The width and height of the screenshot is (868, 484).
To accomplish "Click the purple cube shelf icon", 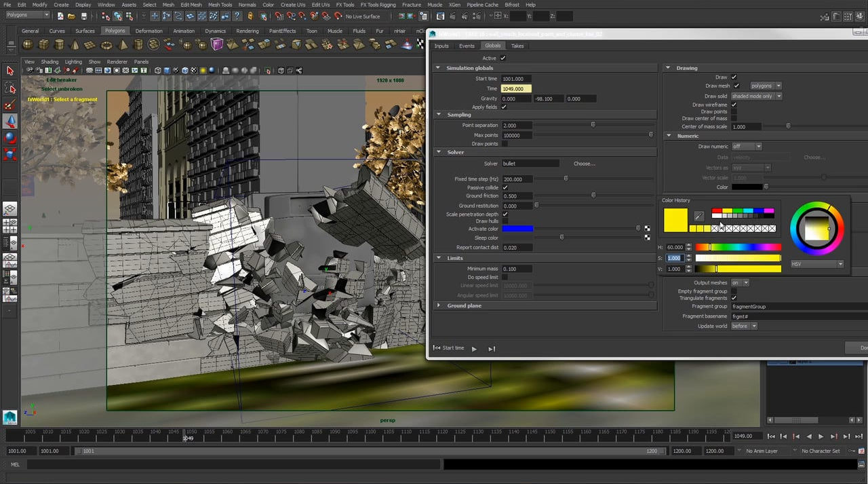I will tap(217, 45).
